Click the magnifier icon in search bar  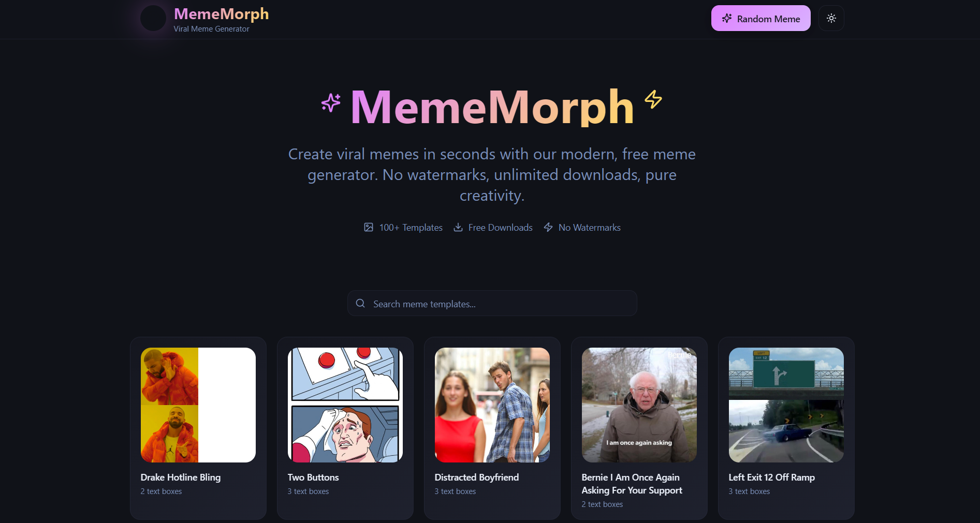click(360, 304)
